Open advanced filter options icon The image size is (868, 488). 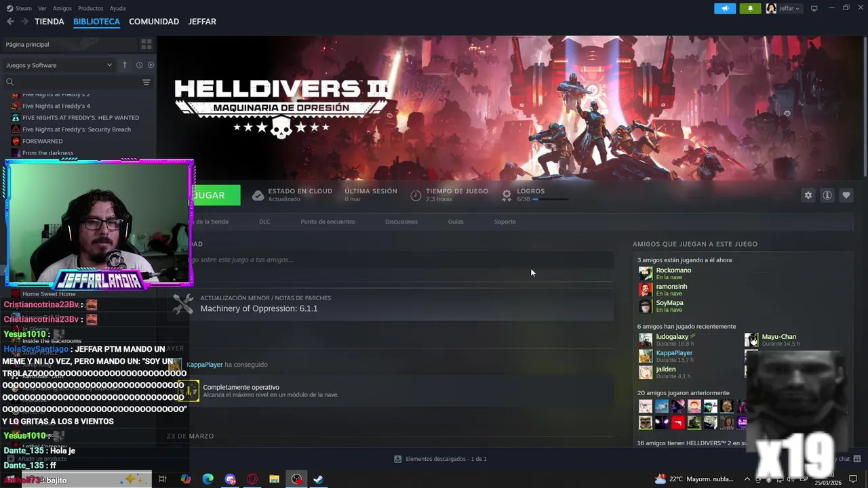(x=146, y=82)
